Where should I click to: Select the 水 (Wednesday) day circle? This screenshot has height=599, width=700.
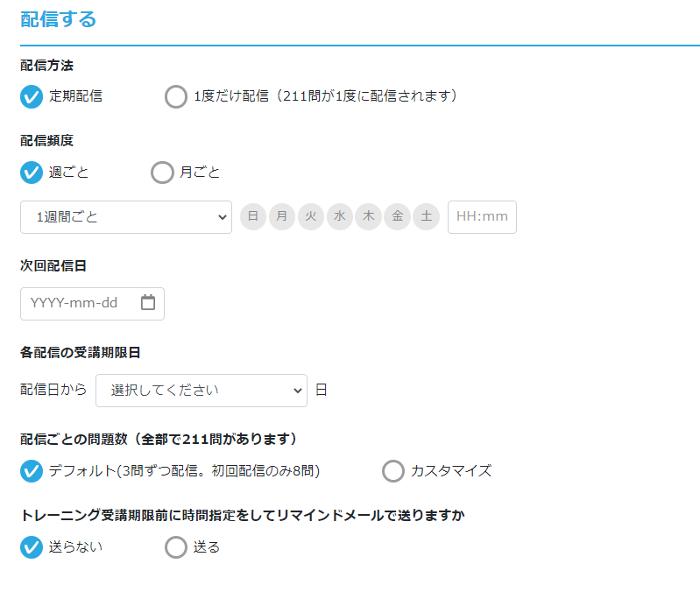tap(340, 217)
